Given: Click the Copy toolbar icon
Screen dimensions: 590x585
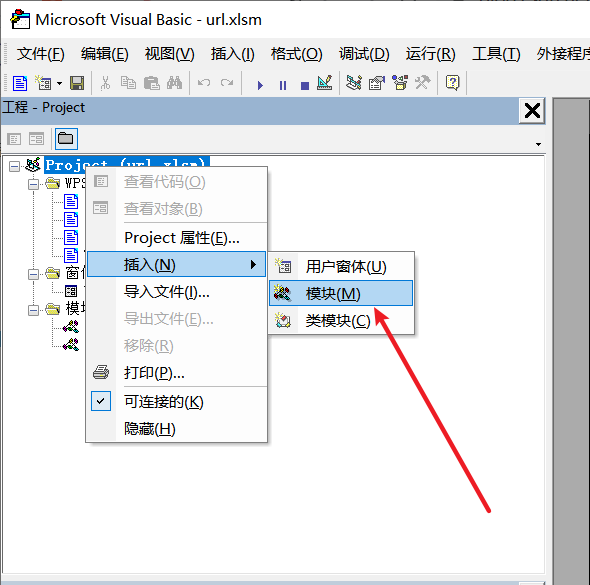Looking at the screenshot, I should coord(128,83).
